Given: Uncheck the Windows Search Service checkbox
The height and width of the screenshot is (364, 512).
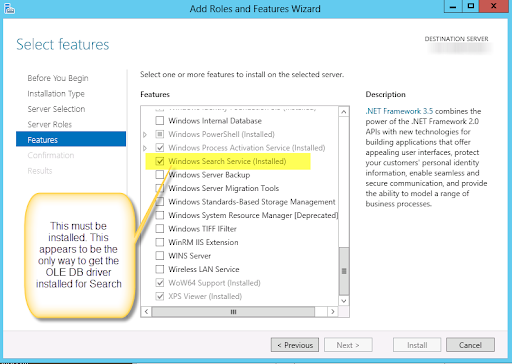Looking at the screenshot, I should (x=160, y=161).
